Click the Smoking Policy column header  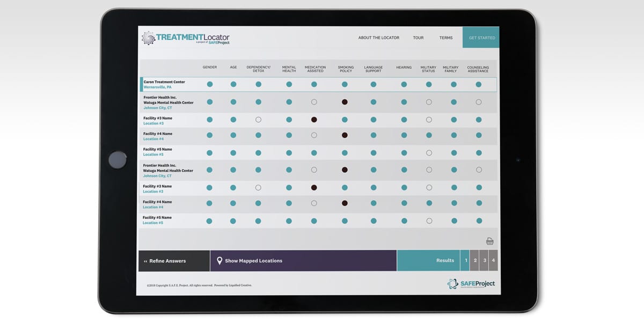tap(345, 69)
